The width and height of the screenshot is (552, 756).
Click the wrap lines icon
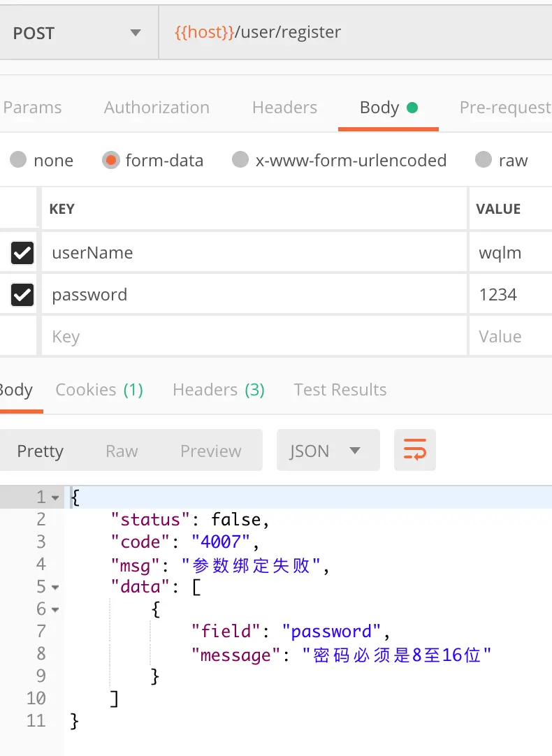[415, 451]
